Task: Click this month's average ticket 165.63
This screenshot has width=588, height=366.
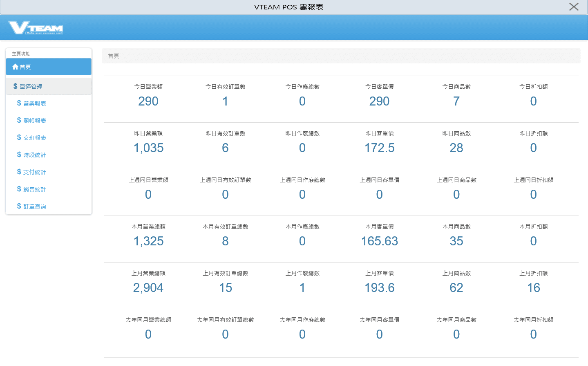Action: click(x=379, y=241)
